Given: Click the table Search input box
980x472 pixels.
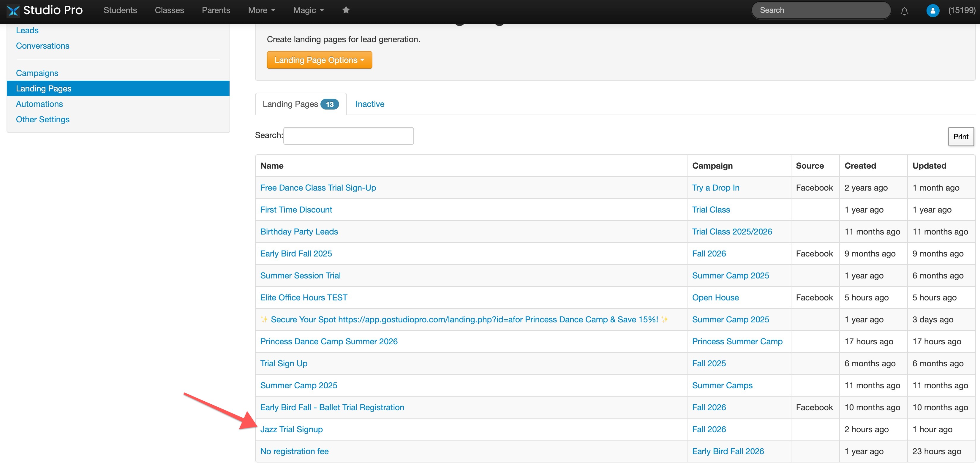Looking at the screenshot, I should pos(348,136).
